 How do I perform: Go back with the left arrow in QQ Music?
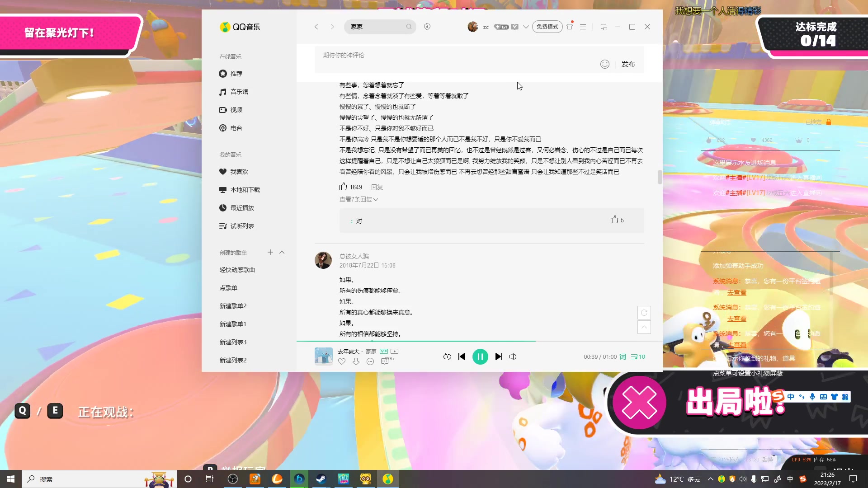[316, 27]
